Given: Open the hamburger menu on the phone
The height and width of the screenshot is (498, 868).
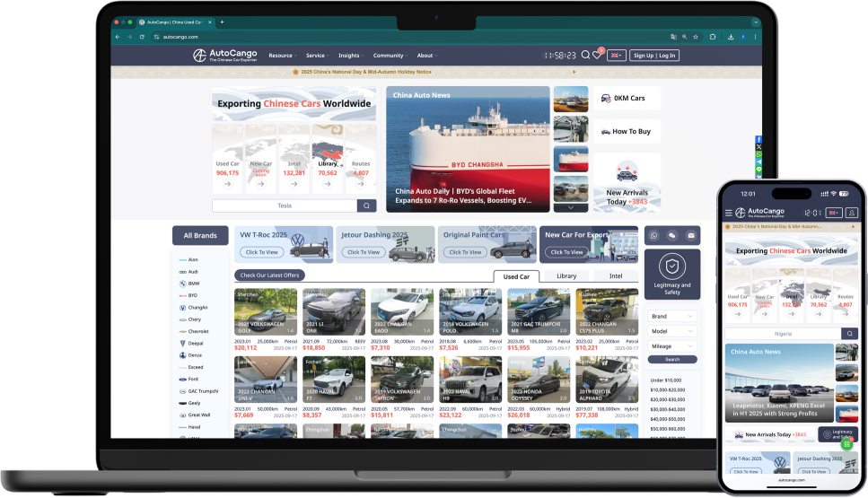Looking at the screenshot, I should [728, 213].
